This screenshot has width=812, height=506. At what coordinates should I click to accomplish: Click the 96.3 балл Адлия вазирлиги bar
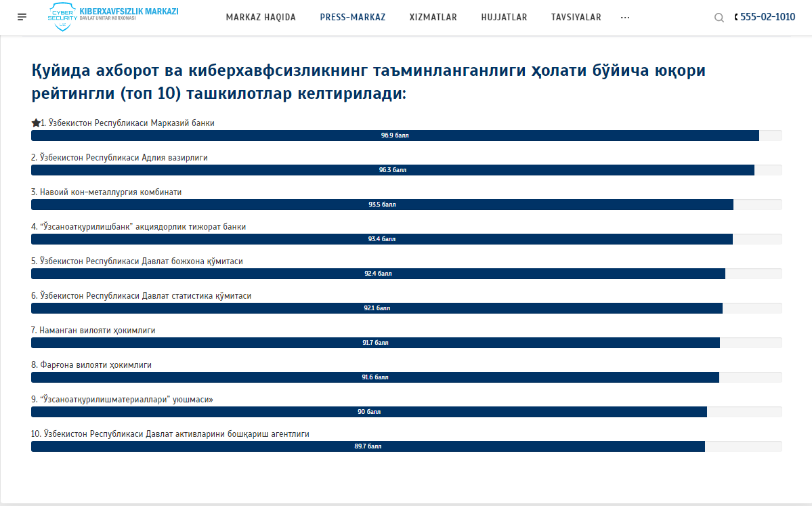point(393,170)
